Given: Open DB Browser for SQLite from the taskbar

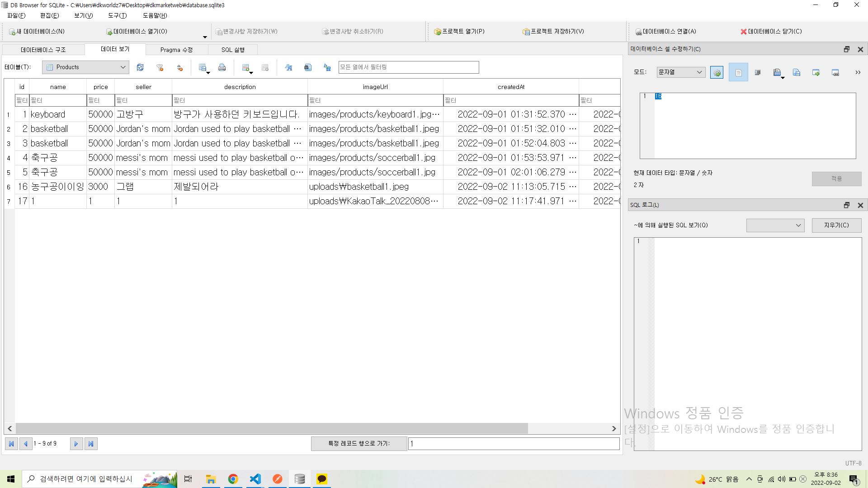Looking at the screenshot, I should 300,479.
